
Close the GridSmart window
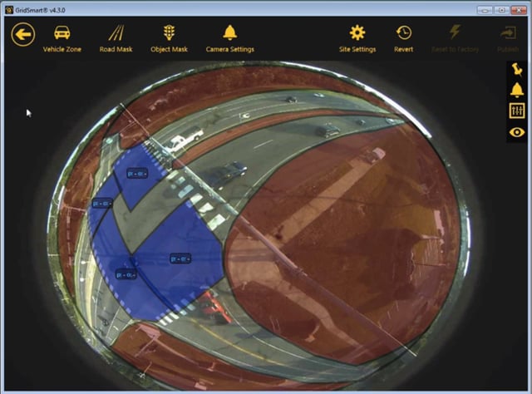[x=519, y=10]
